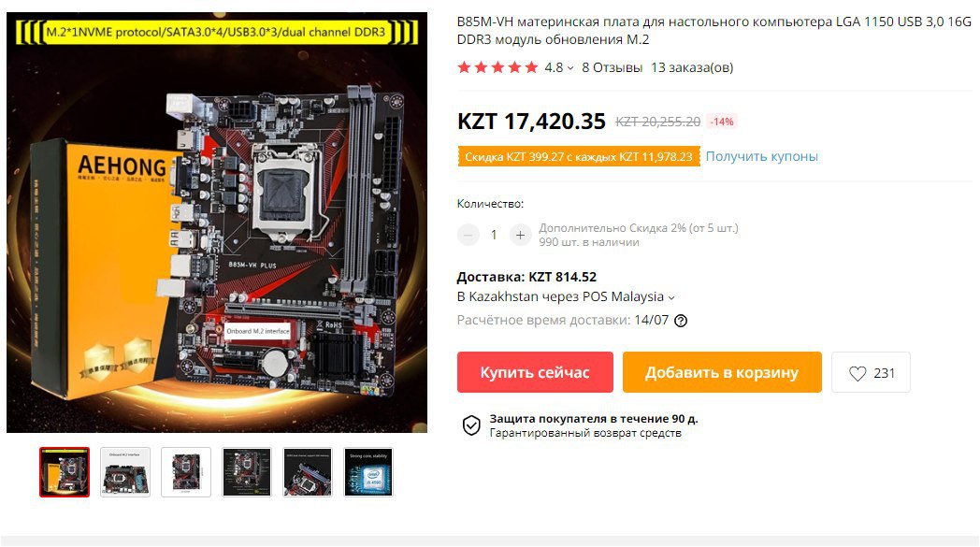
Task: Open the 8 Отзывы reviews link
Action: [x=612, y=67]
